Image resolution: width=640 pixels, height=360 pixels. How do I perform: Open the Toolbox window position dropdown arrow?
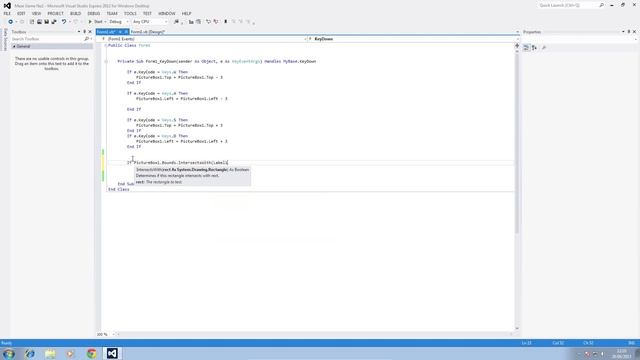(79, 32)
